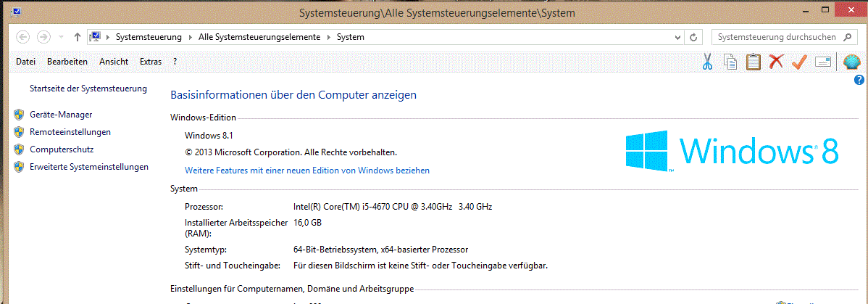Click the properties card icon

pyautogui.click(x=822, y=62)
